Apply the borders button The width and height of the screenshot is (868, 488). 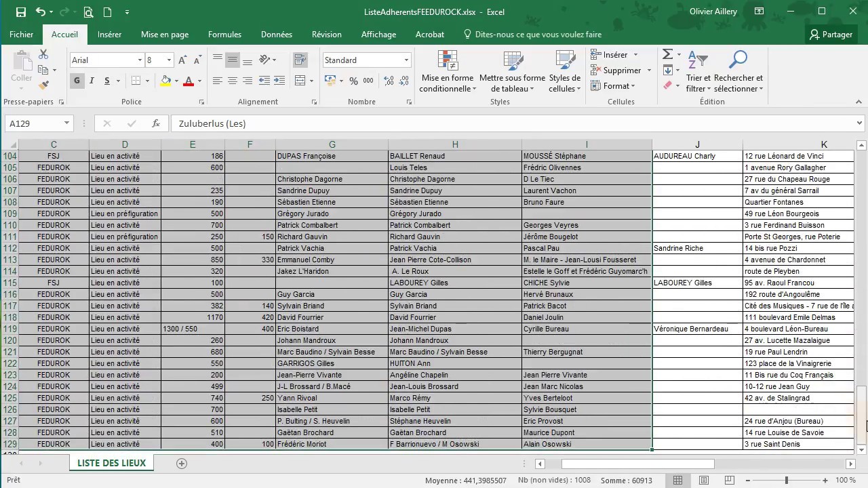[x=136, y=81]
